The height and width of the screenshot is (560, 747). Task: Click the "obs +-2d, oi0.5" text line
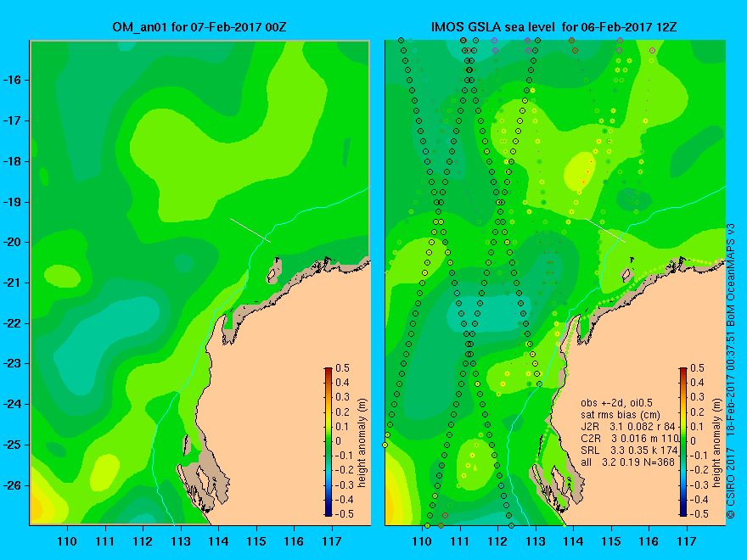(616, 403)
